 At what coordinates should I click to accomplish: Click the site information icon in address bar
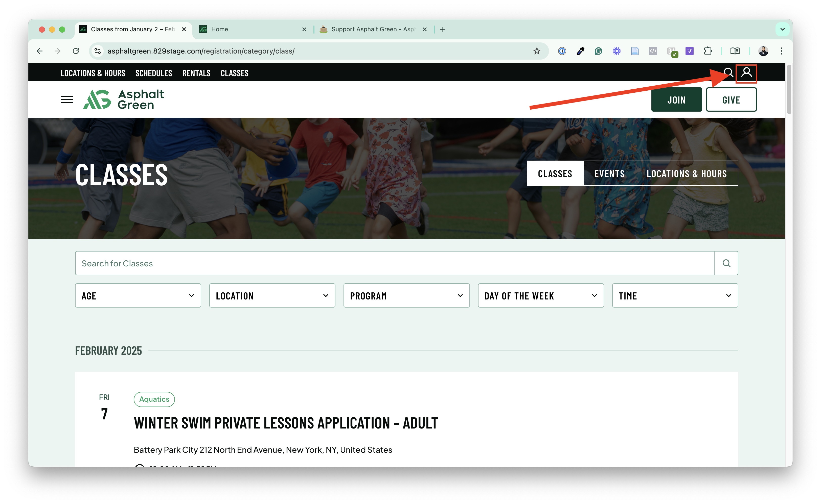[x=97, y=51]
